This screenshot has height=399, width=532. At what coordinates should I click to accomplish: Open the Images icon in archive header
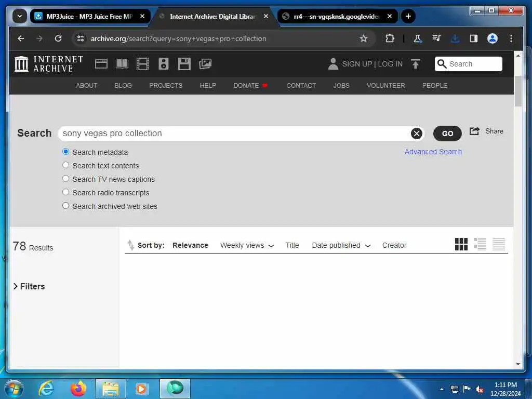205,64
